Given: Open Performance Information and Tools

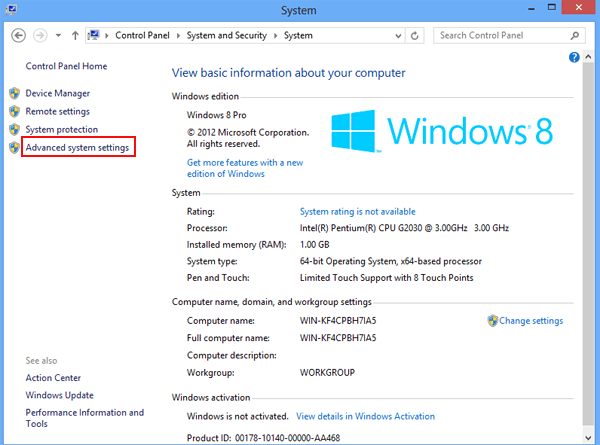Looking at the screenshot, I should (85, 418).
